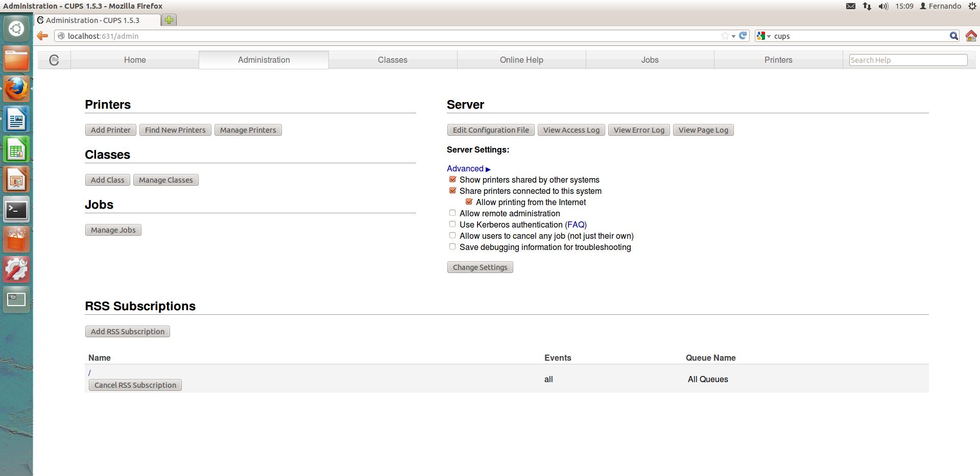The height and width of the screenshot is (476, 980).
Task: Click the Search Help input field
Action: pyautogui.click(x=907, y=60)
